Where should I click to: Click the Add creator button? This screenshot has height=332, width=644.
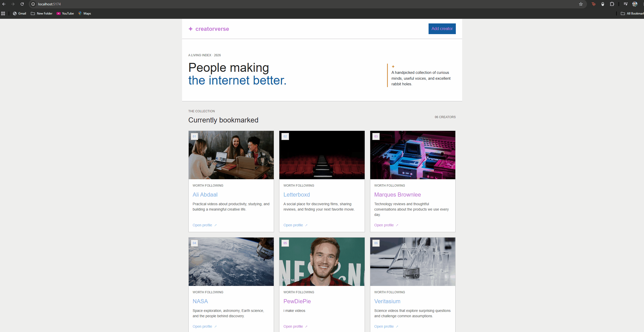click(442, 29)
